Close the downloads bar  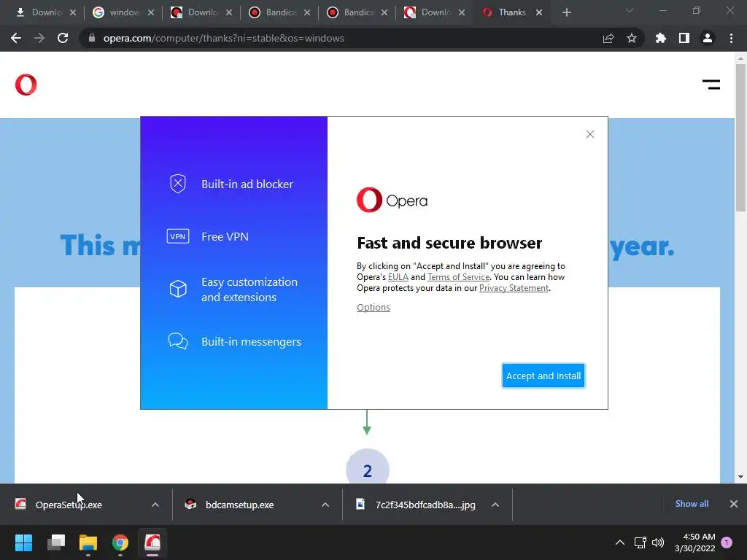coord(734,504)
